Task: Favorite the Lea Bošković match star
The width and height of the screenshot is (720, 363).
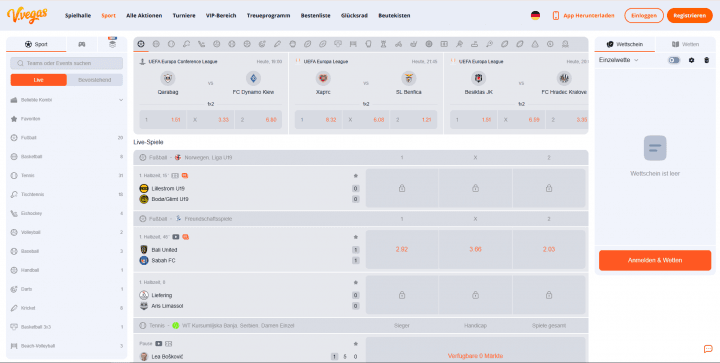Action: [x=355, y=344]
